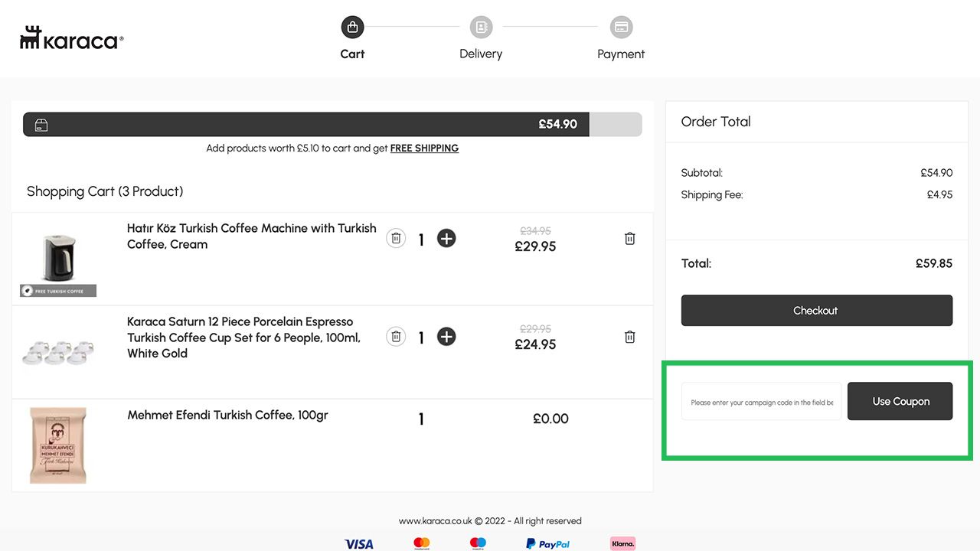This screenshot has width=980, height=551.
Task: Open Mehmet Efendi Turkish Coffee product title
Action: tap(227, 416)
